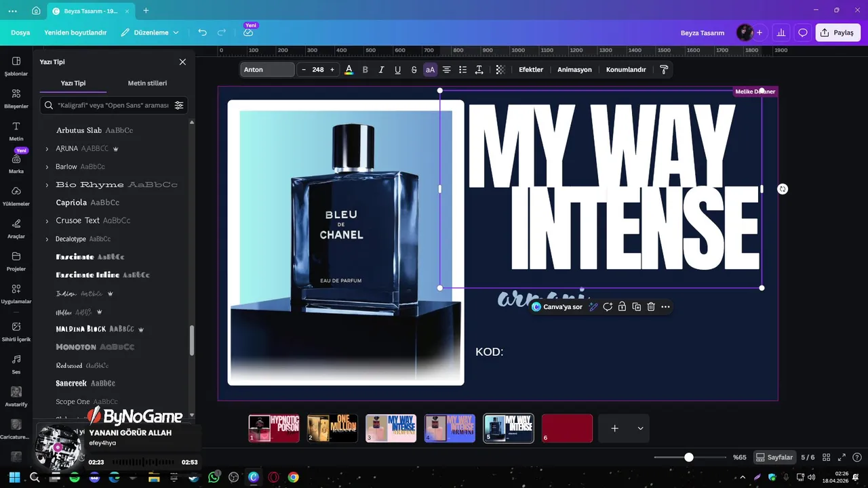Viewport: 868px width, 488px height.
Task: Toggle lock on selected element
Action: coord(622,307)
